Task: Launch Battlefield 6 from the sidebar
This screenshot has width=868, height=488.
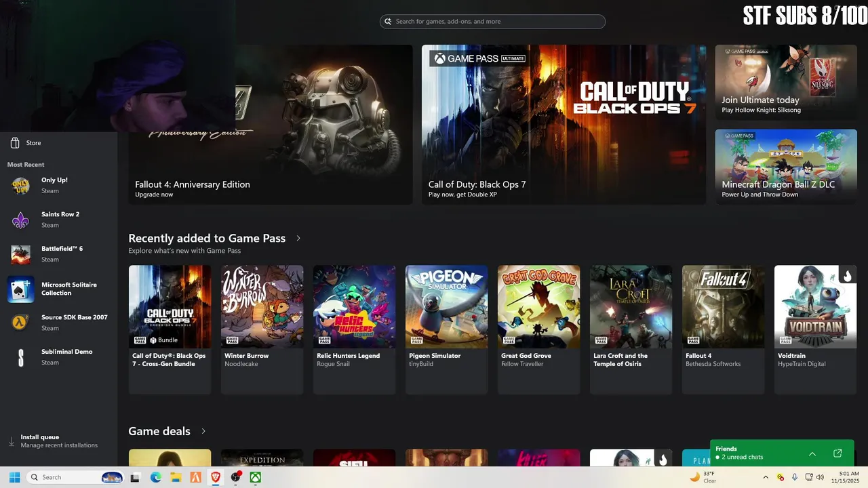Action: click(59, 254)
